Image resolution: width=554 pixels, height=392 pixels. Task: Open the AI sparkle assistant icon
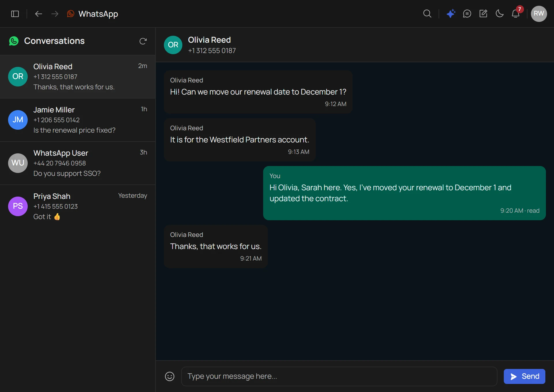(451, 14)
